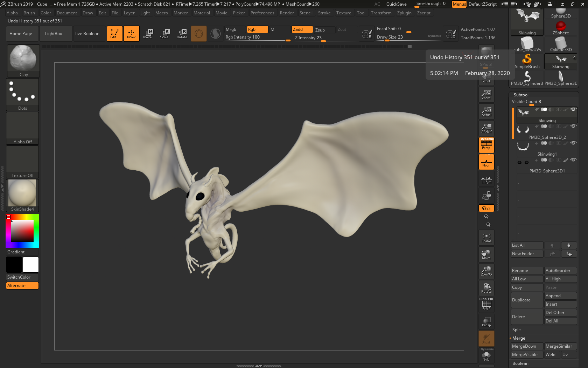Screen dimensions: 588x368
Task: Toggle Persp perspective view off
Action: pos(486,145)
